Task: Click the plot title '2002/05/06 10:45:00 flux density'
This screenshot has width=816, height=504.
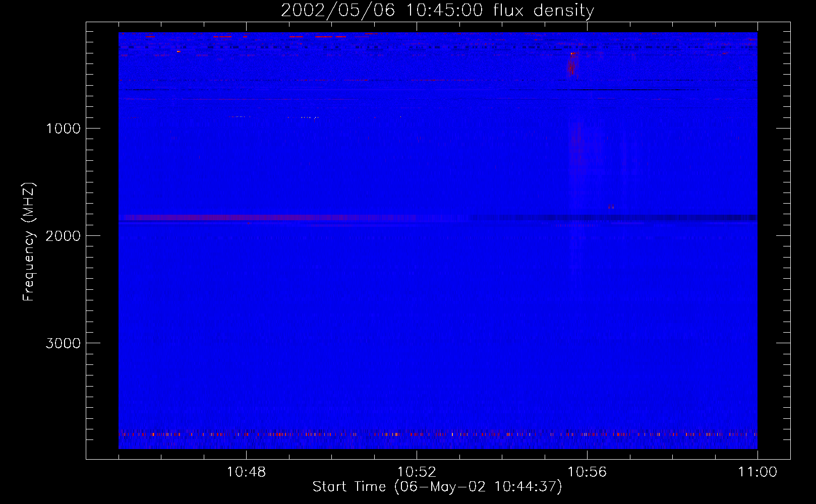Action: tap(437, 11)
